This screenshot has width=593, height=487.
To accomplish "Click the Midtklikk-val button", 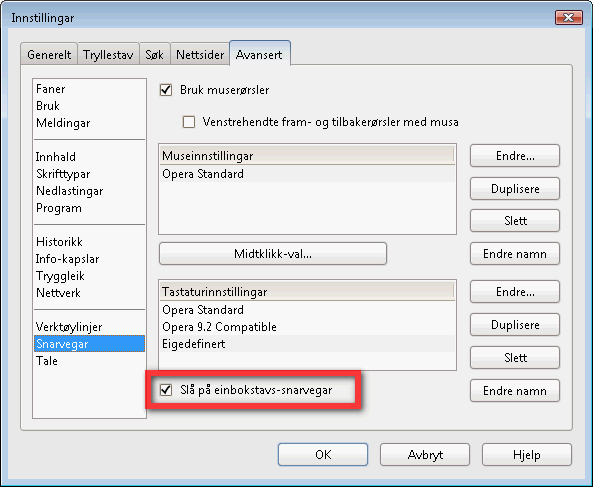I will 273,253.
